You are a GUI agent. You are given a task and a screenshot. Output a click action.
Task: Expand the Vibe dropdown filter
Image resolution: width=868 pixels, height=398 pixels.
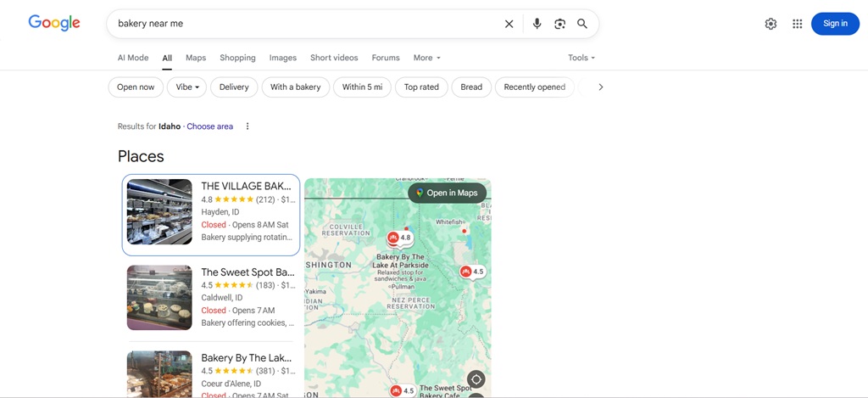[x=187, y=87]
